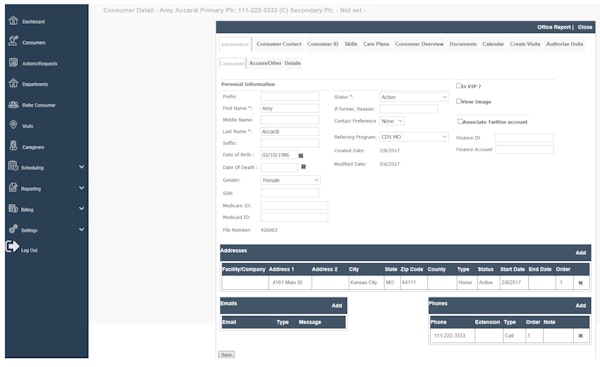Switch to the Consumer ID tab

coord(323,44)
